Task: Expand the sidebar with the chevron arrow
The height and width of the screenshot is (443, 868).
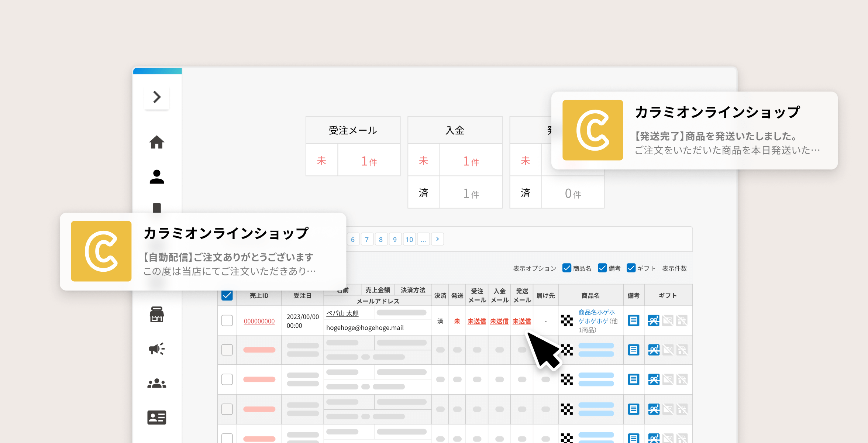Action: tap(157, 97)
